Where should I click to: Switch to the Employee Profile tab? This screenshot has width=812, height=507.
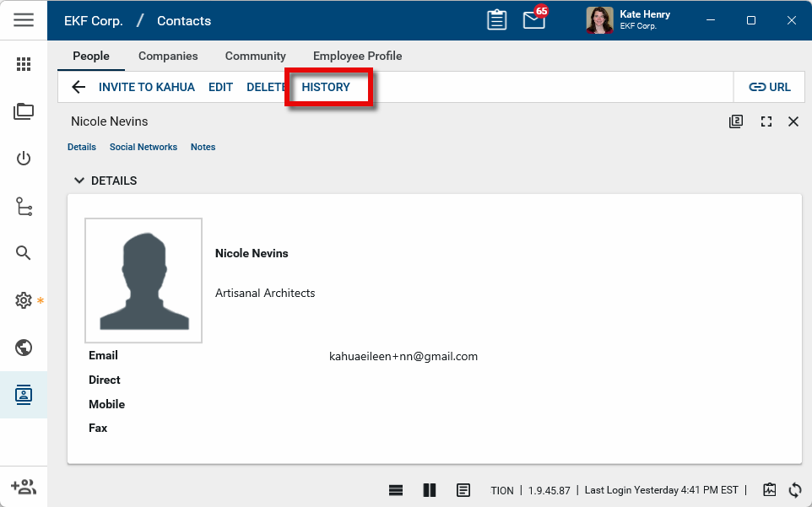pos(357,56)
